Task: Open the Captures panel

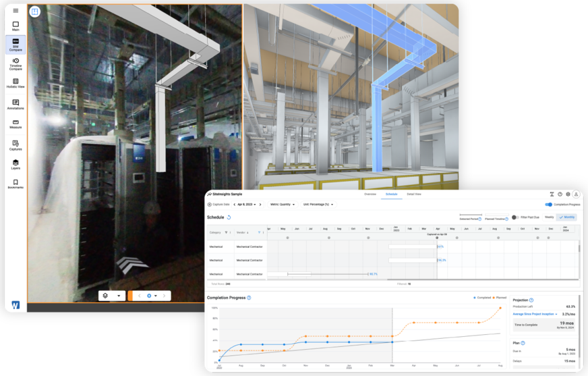Action: 16,144
